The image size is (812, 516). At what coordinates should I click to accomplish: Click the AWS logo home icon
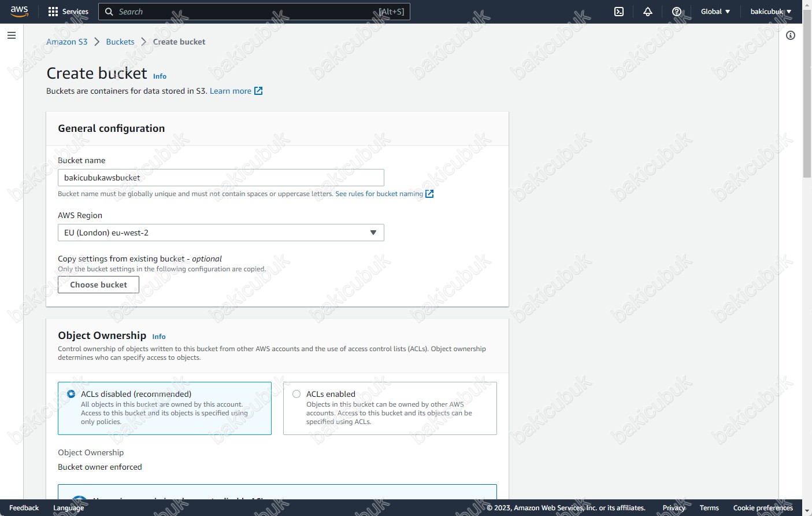tap(19, 12)
